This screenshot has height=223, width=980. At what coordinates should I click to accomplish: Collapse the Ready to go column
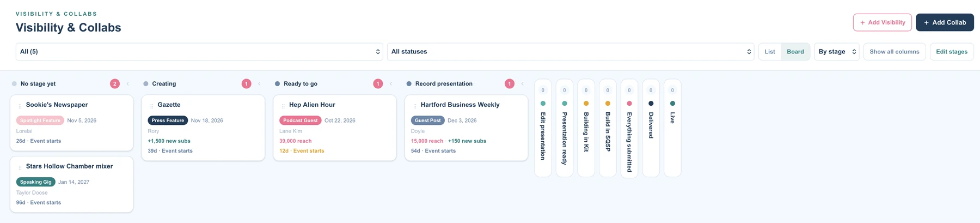(391, 84)
